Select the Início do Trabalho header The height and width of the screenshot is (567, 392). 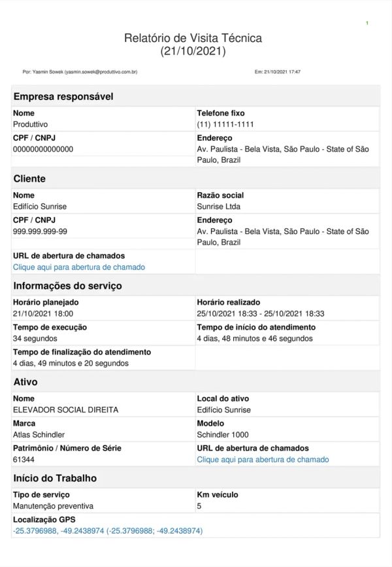[x=55, y=478]
